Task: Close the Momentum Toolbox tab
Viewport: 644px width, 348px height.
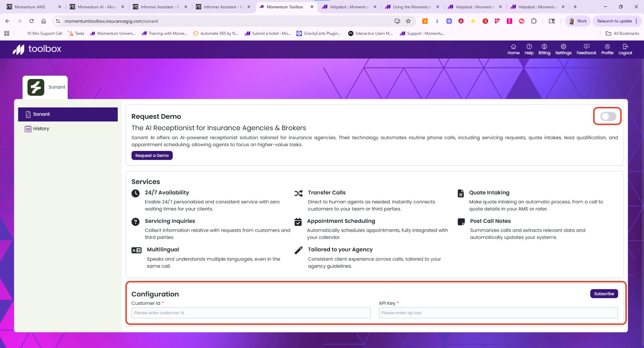Action: (312, 7)
